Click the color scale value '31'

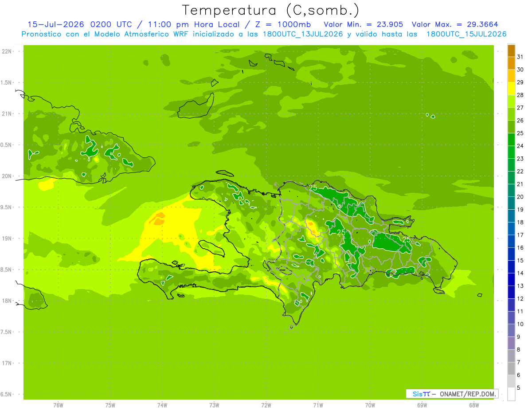coord(520,57)
